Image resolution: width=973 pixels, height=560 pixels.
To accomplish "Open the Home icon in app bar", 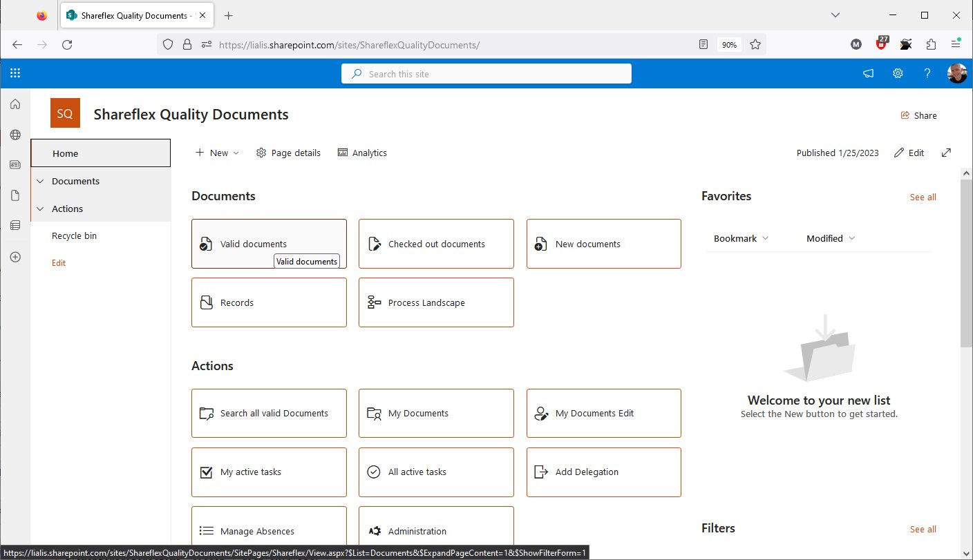I will coord(15,104).
